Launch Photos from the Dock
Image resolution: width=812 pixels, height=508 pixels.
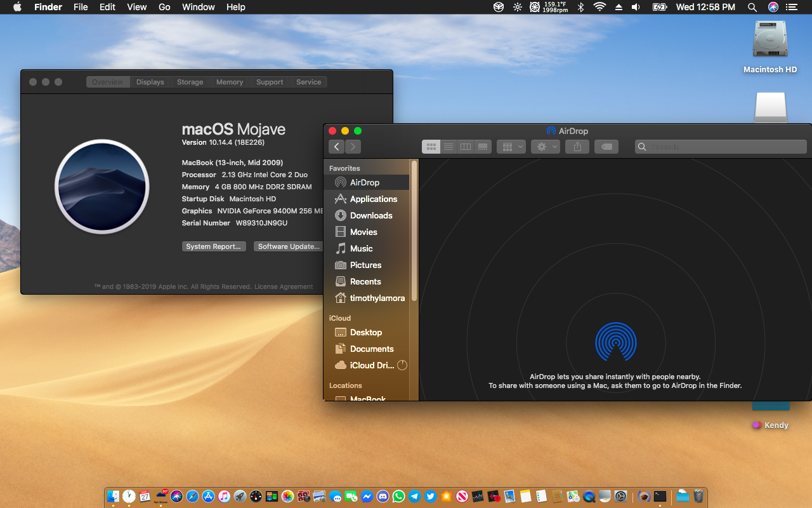[287, 497]
